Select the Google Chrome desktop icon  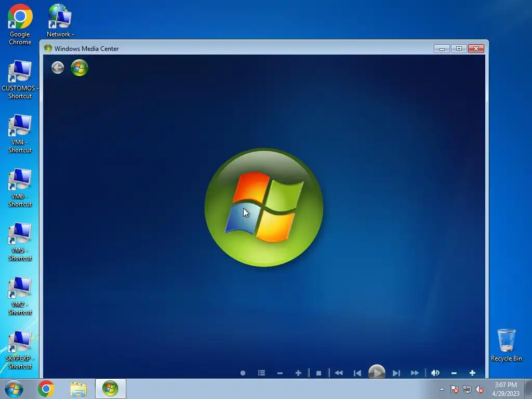20,24
